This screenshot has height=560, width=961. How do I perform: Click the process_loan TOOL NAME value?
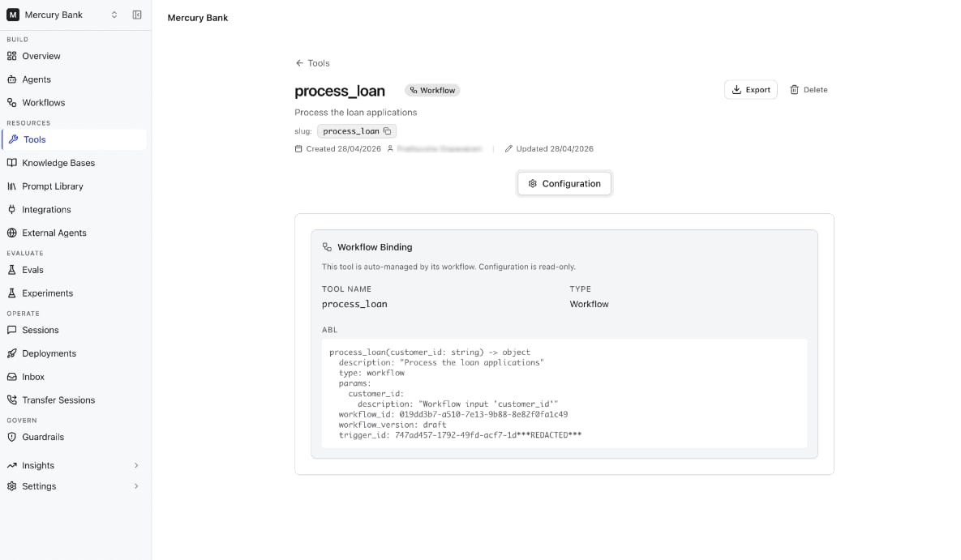354,304
